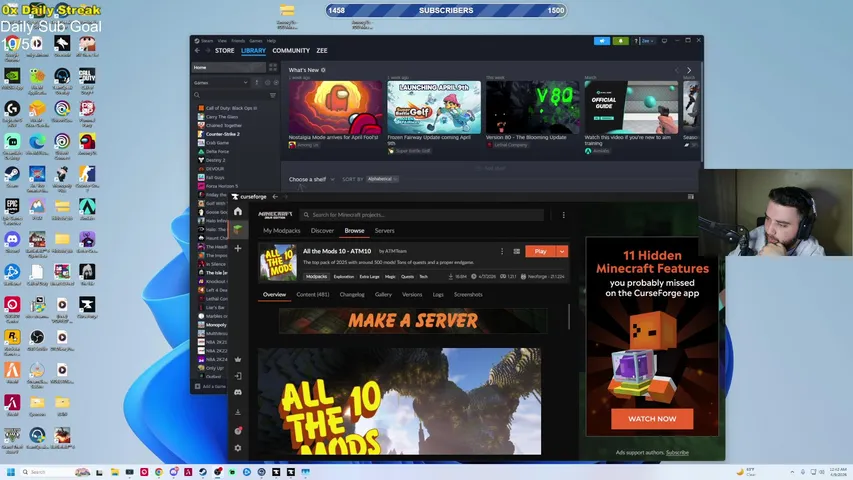Toggle Steam sort-by-recent clock icon
853x480 pixels.
point(267,83)
